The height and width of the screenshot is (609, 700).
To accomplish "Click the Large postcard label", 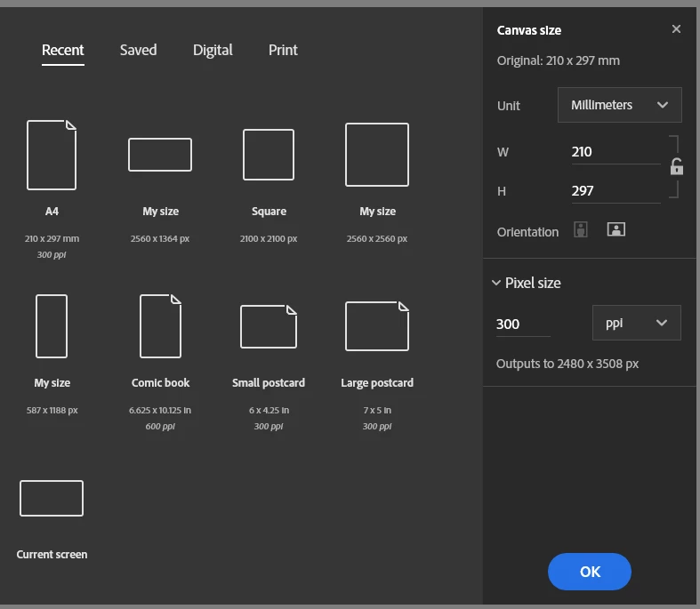I will coord(377,383).
